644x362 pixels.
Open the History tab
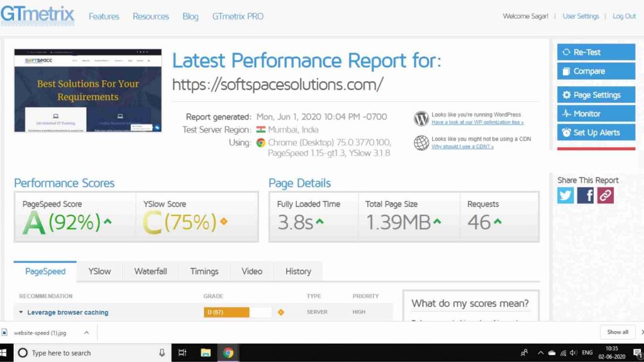[x=298, y=271]
